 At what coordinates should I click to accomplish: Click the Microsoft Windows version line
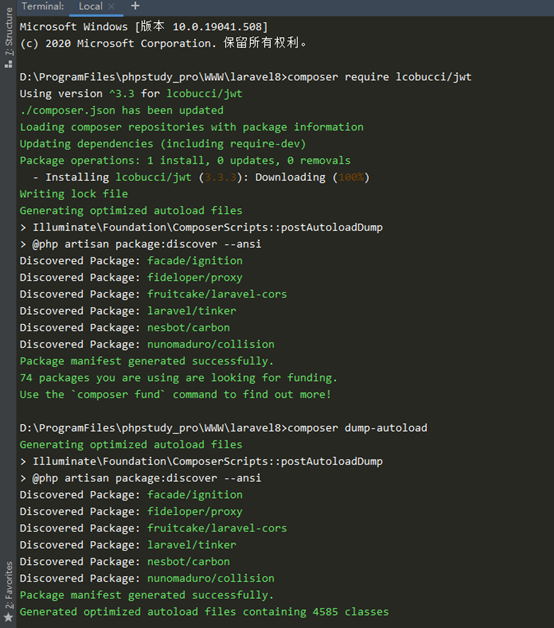(x=144, y=27)
